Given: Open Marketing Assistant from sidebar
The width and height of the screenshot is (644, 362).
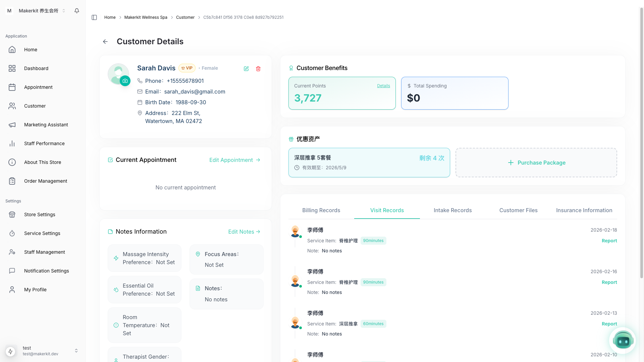Looking at the screenshot, I should tap(46, 125).
